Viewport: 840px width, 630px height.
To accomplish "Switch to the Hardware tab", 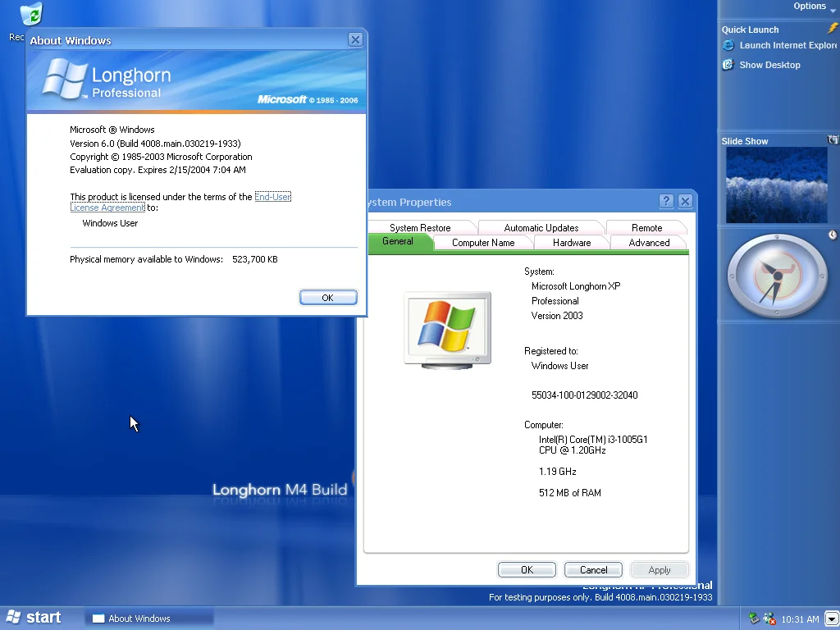I will [572, 243].
